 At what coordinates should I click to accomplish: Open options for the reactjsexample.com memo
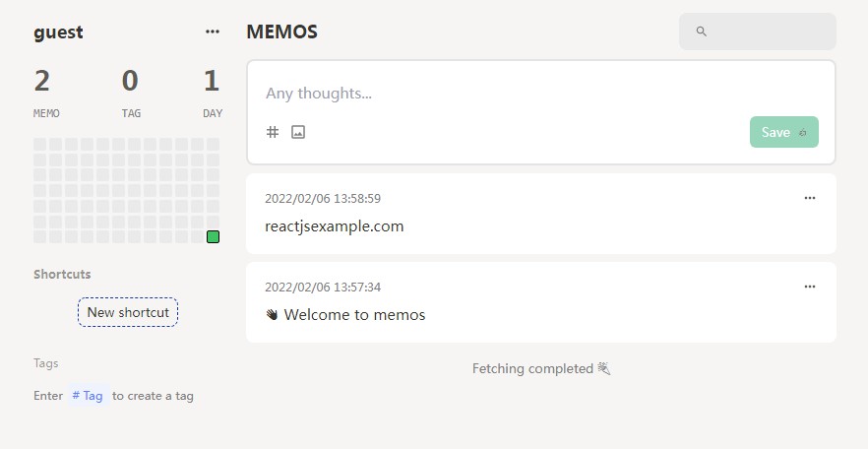[x=810, y=198]
